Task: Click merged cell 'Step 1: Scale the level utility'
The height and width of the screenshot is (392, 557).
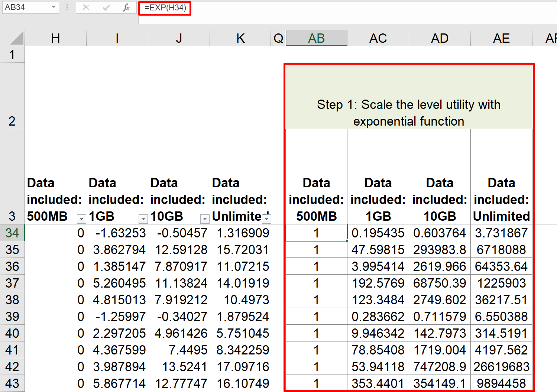Action: pos(409,96)
